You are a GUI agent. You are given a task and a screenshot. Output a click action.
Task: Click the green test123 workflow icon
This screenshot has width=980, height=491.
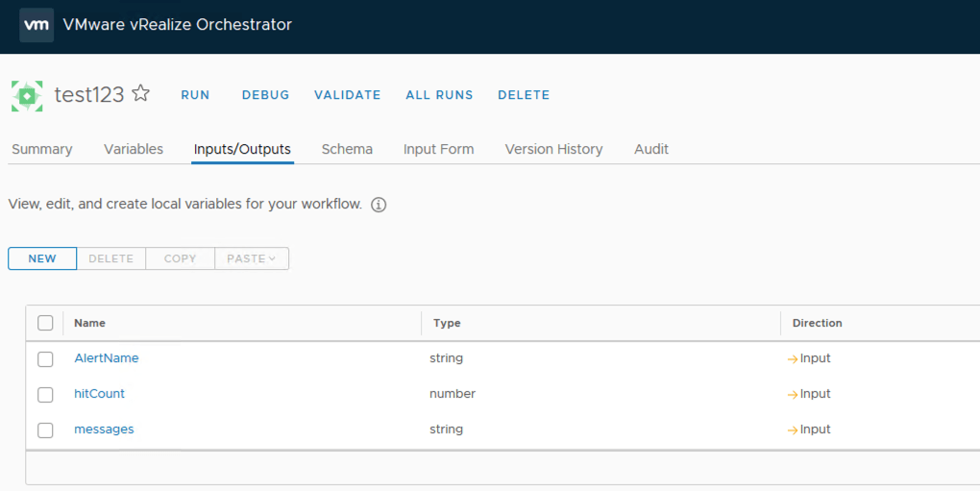27,95
